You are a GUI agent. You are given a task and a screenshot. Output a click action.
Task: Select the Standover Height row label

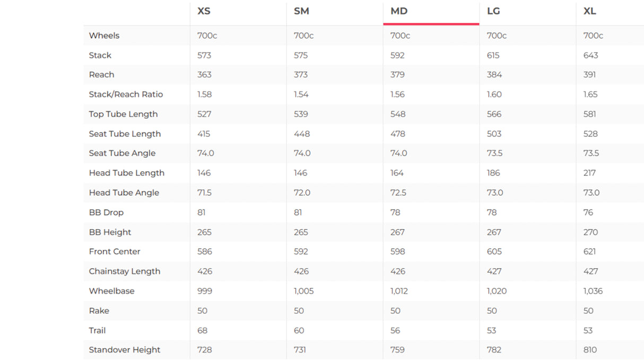(124, 350)
